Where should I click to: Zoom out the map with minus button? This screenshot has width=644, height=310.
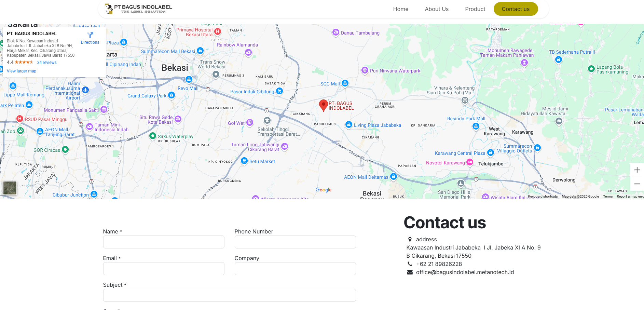tap(637, 184)
